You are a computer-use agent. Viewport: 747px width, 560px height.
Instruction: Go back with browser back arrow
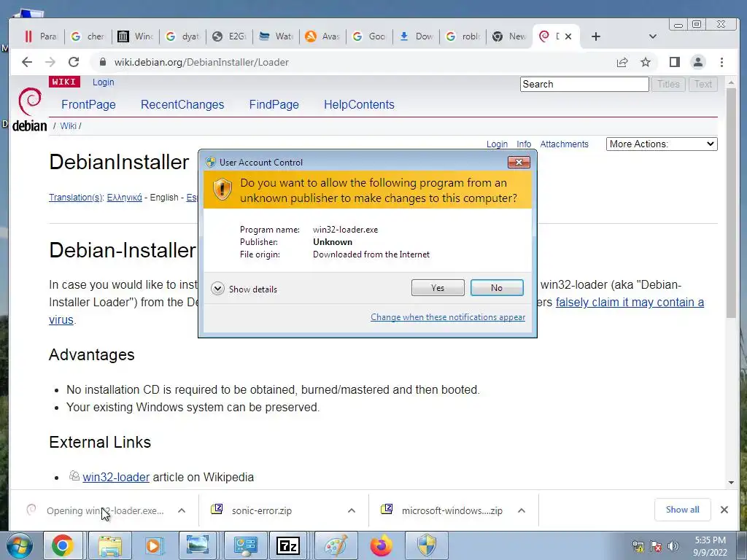[27, 62]
